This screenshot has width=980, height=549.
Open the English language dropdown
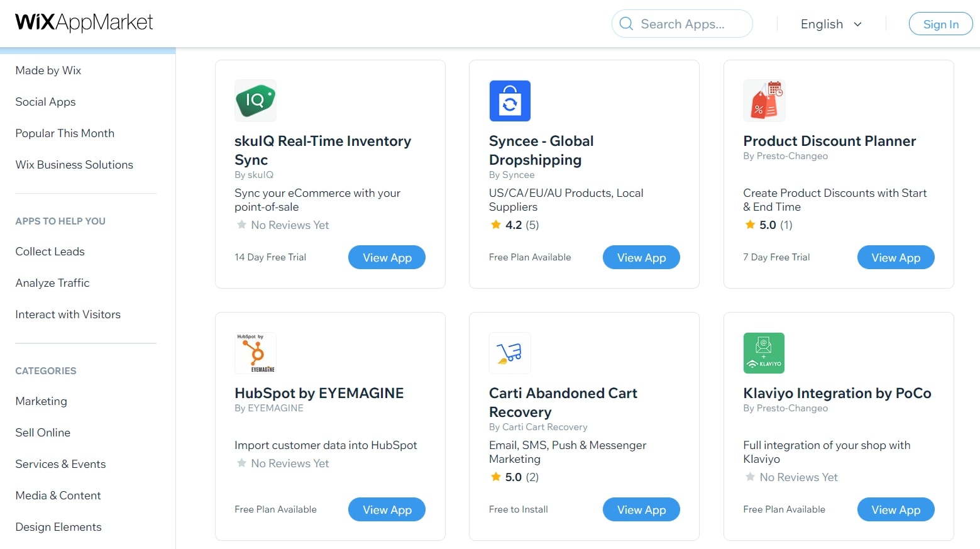point(830,24)
